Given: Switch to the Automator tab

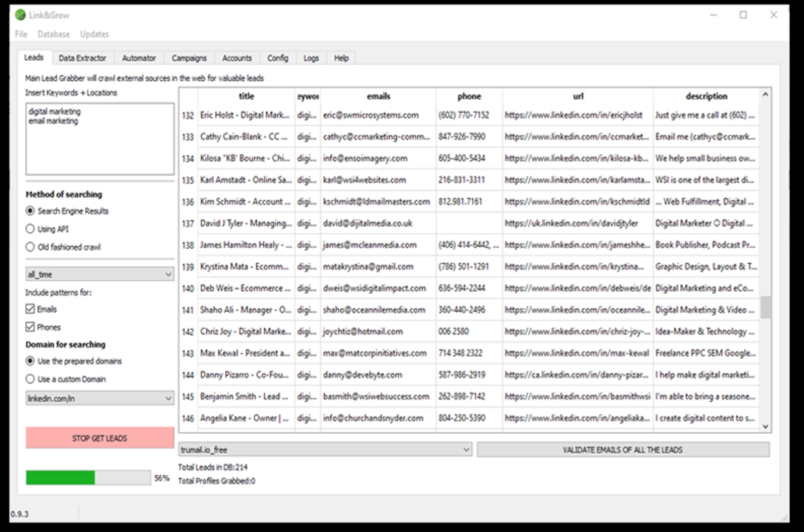Looking at the screenshot, I should coord(139,58).
